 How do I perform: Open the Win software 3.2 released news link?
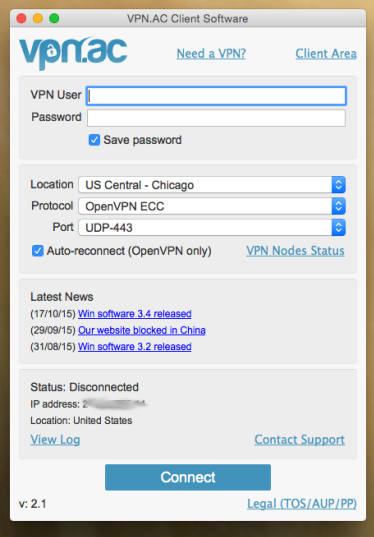click(135, 347)
